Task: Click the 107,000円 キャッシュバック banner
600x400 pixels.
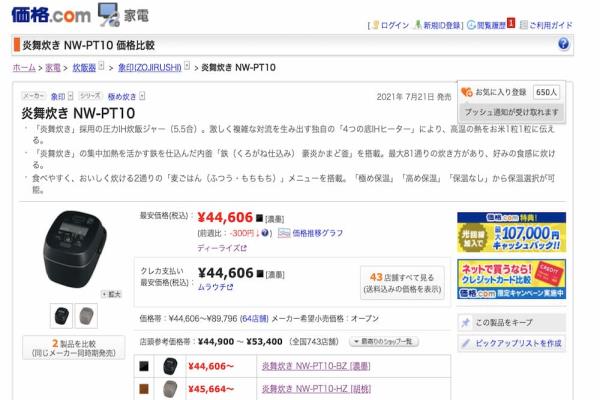Action: 511,232
